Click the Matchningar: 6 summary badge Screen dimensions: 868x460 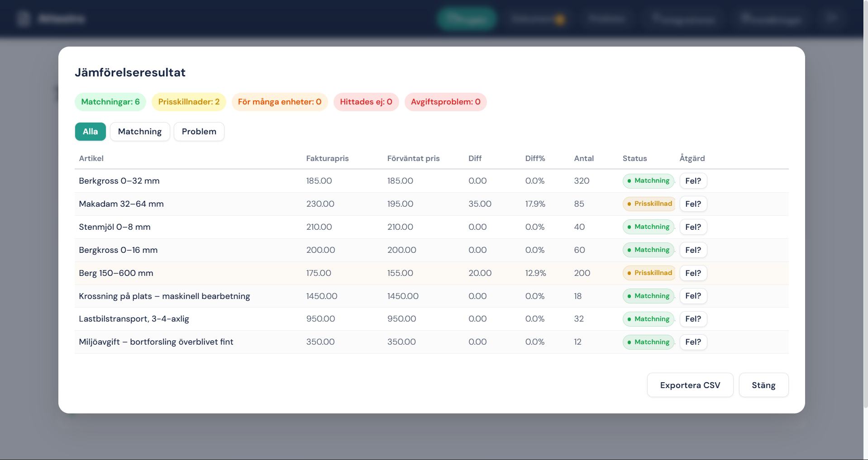110,102
